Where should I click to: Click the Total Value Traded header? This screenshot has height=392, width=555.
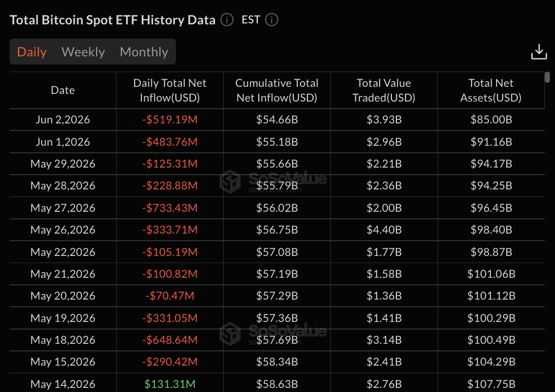click(x=384, y=90)
